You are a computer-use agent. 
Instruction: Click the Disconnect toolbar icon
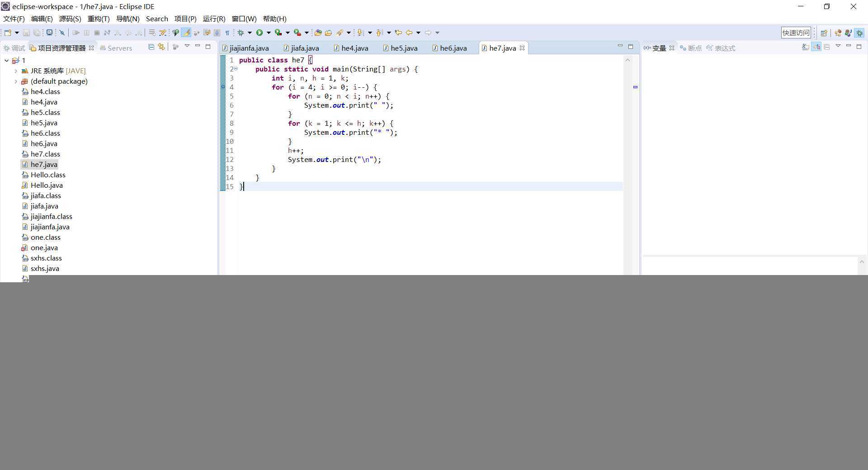click(107, 33)
